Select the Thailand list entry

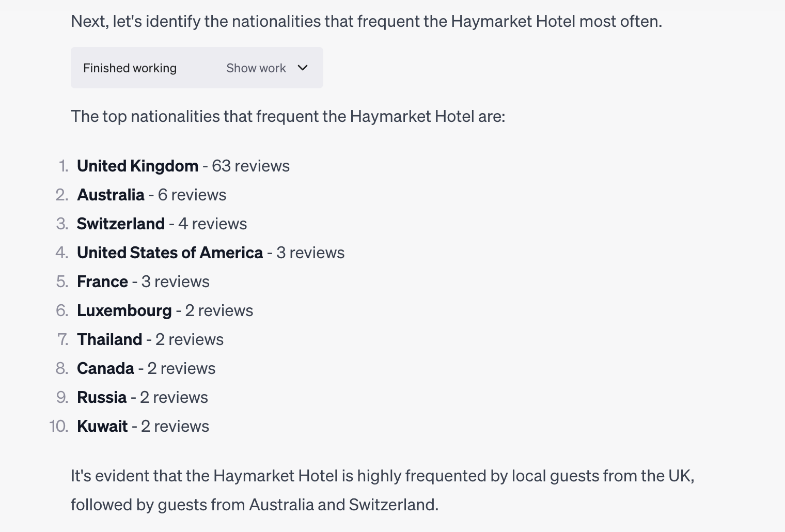[150, 339]
